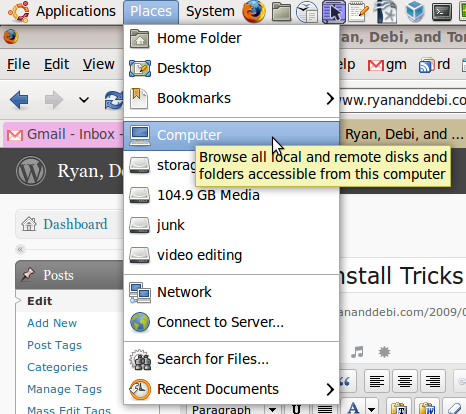466x414 pixels.
Task: Click the add media starburst icon
Action: (384, 352)
